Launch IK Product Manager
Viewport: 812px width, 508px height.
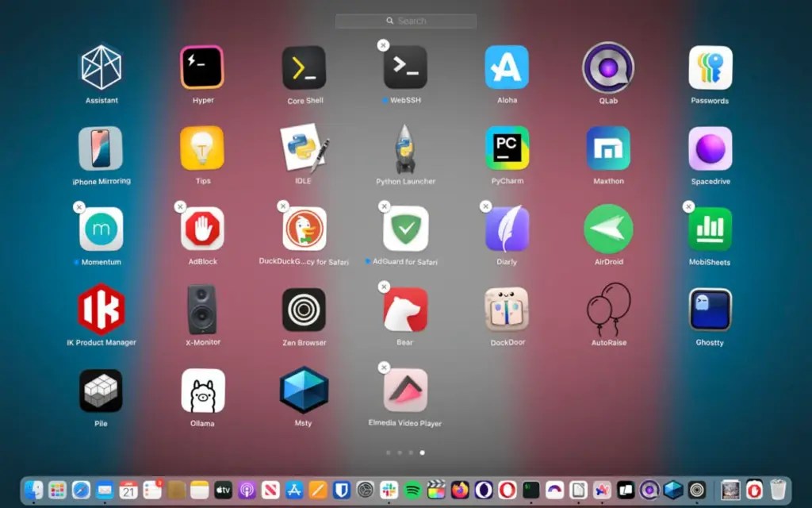point(101,310)
